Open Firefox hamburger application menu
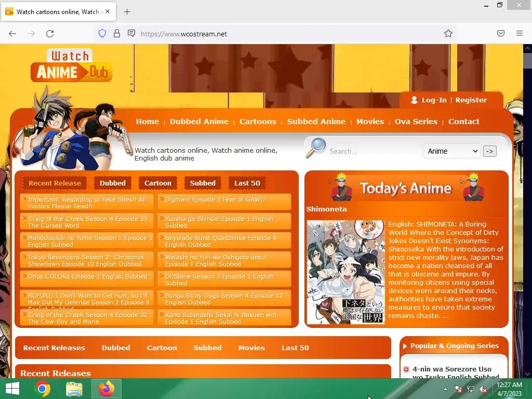532x399 pixels. (x=520, y=33)
